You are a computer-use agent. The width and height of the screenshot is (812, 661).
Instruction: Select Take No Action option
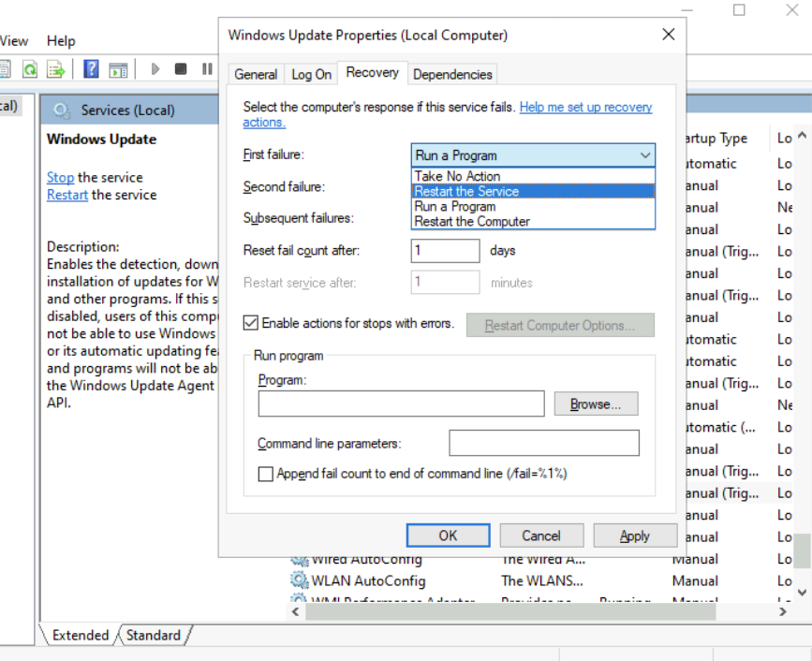pos(457,176)
